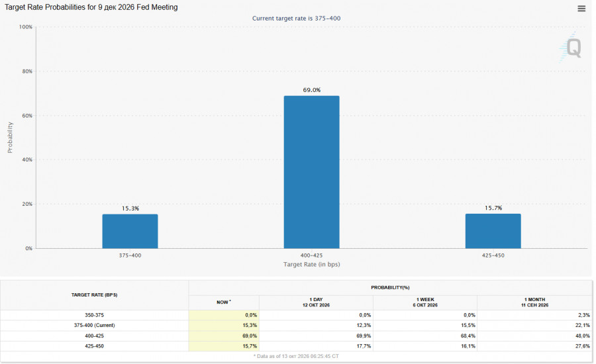Viewport: 596px width, 364px height.
Task: Click the 1 WEEK 6 ОКТ 2026 header
Action: [x=425, y=302]
